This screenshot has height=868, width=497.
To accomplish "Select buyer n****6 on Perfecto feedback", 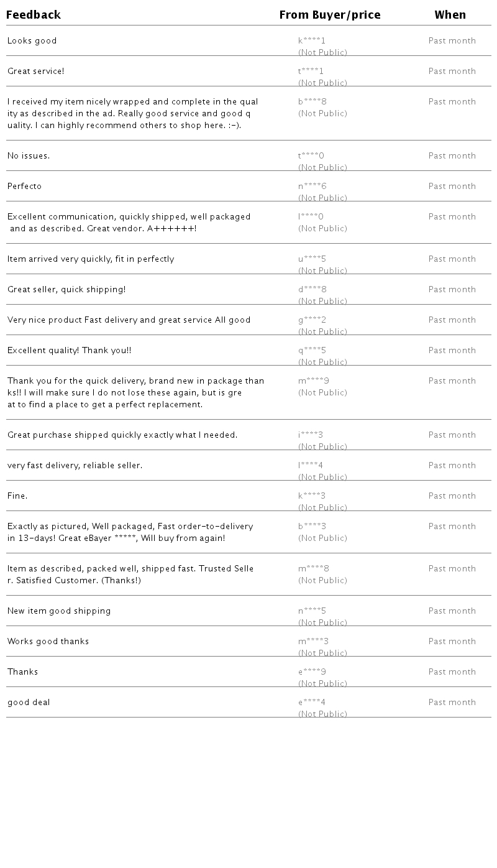I will click(312, 187).
